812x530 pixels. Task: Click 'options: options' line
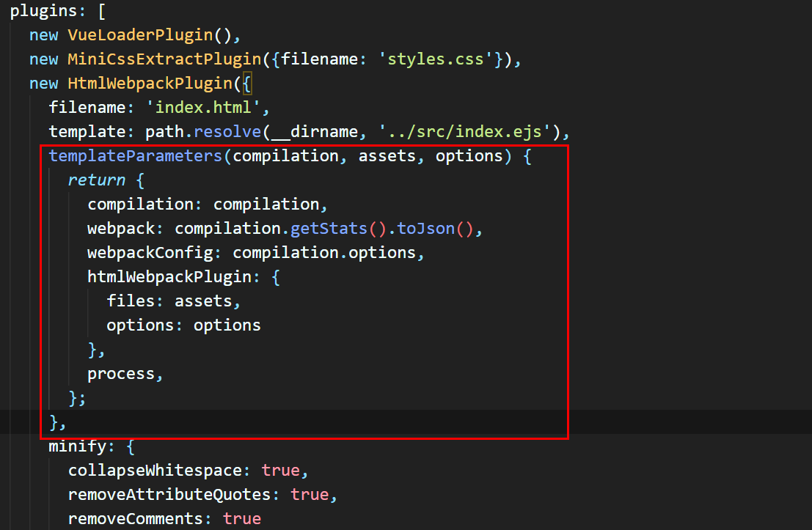(x=184, y=325)
